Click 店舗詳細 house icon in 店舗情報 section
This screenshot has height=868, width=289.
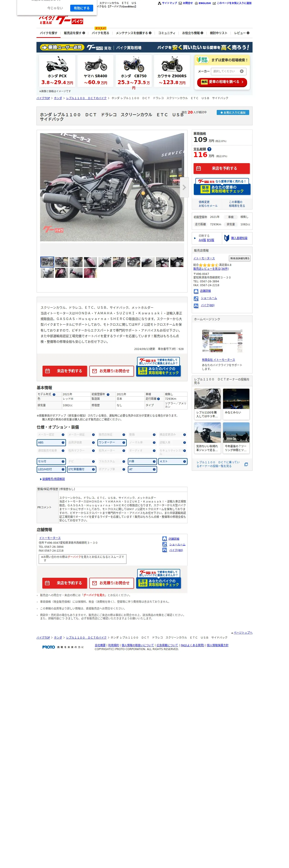tap(165, 539)
